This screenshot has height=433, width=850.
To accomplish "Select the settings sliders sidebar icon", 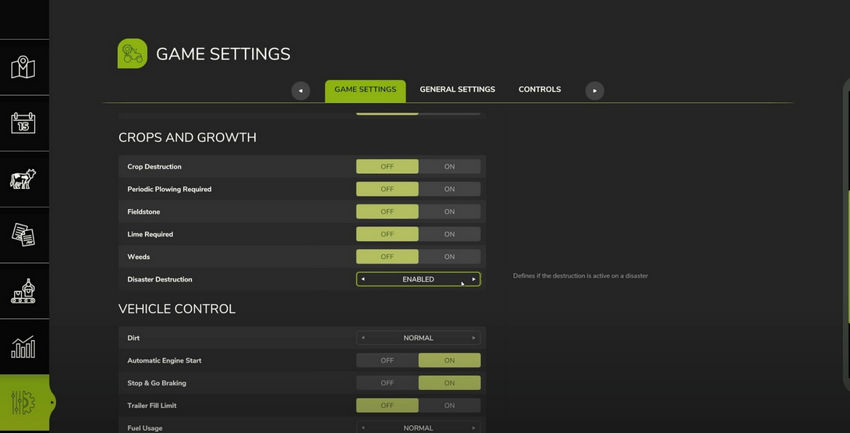I will (x=23, y=403).
